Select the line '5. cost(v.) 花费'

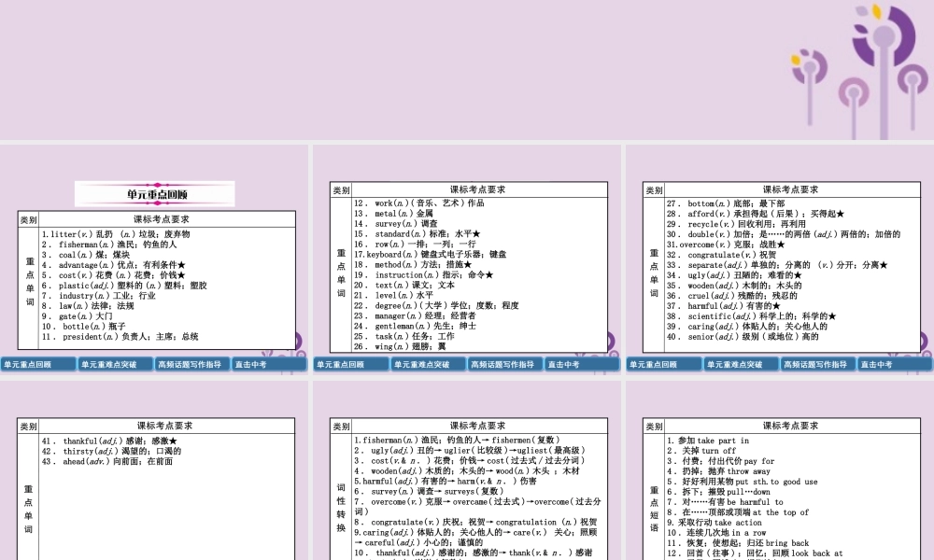pyautogui.click(x=114, y=275)
